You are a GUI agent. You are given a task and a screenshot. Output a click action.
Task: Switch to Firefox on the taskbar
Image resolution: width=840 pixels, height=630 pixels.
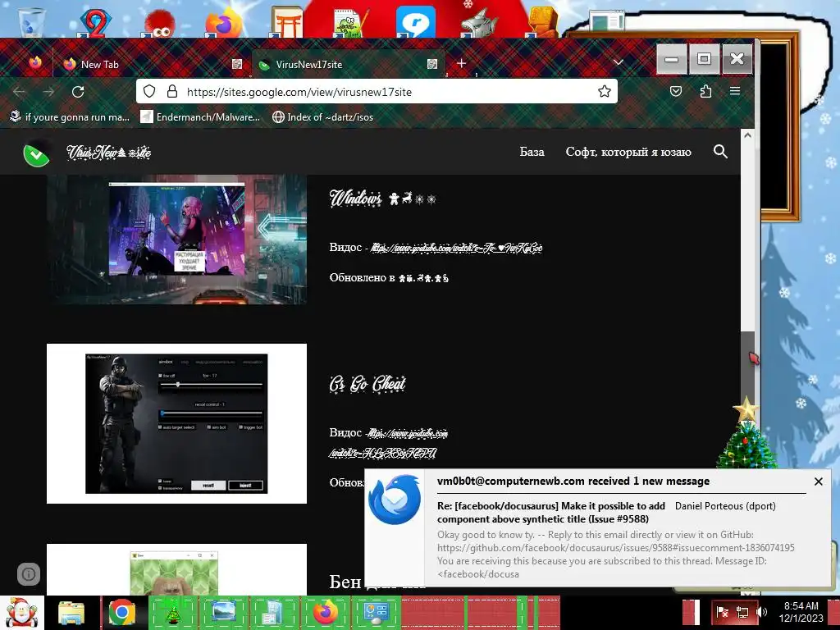(325, 614)
